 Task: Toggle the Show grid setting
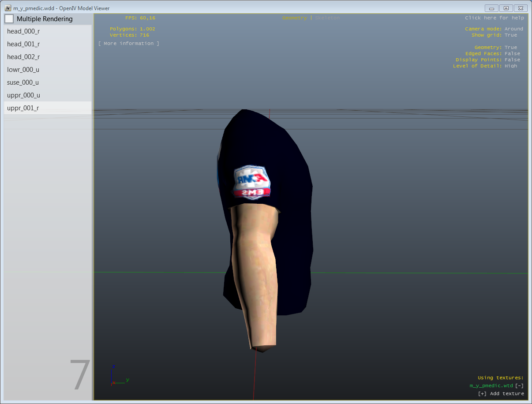[x=511, y=35]
